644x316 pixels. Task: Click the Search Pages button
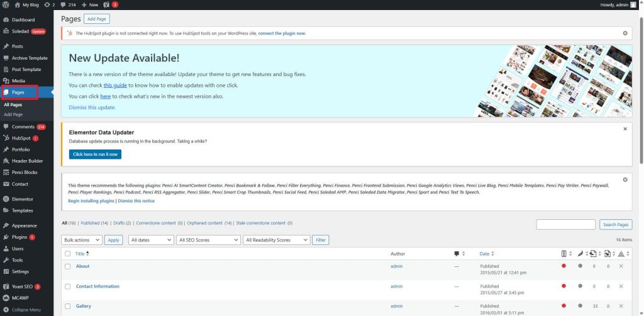616,224
